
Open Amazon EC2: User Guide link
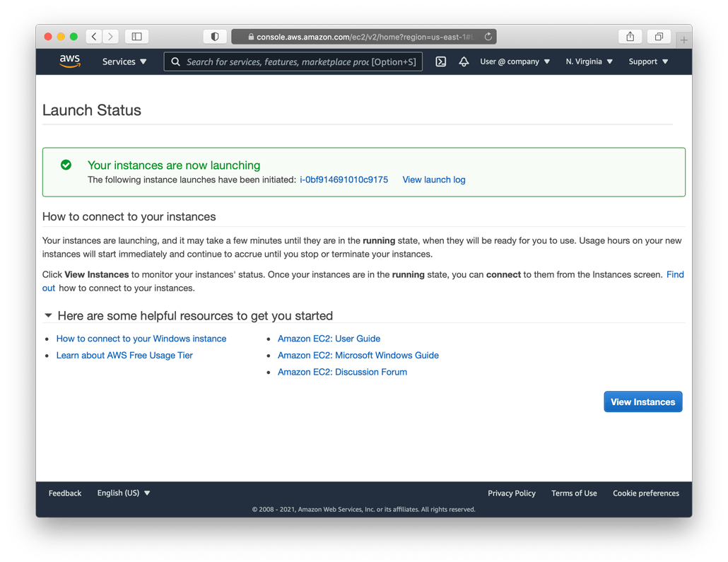329,339
